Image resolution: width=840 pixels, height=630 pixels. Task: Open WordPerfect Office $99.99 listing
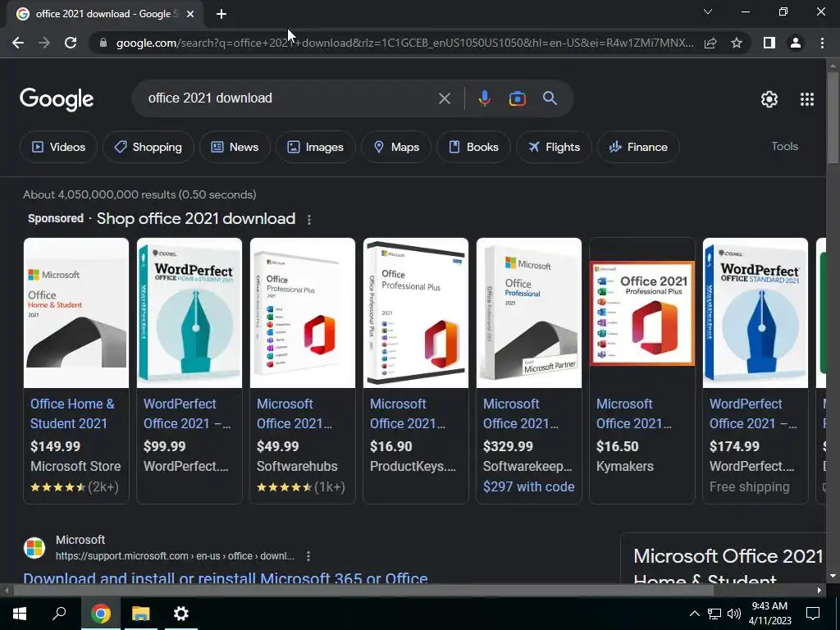[x=187, y=413]
